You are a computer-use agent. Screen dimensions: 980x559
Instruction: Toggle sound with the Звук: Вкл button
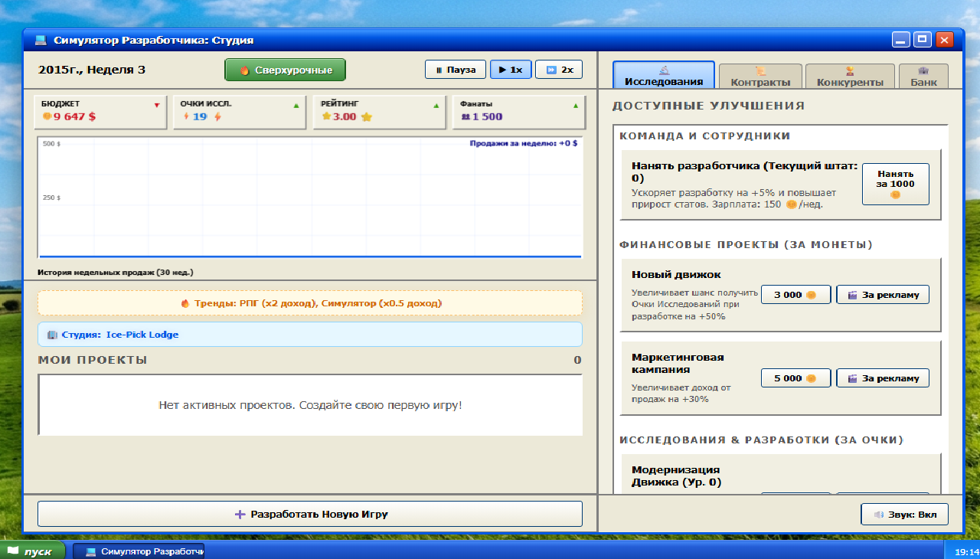(905, 515)
